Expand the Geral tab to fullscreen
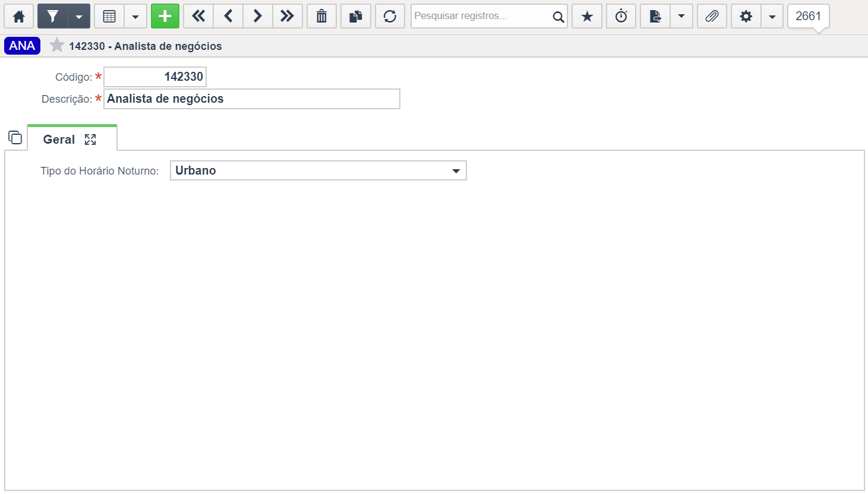This screenshot has height=494, width=868. pyautogui.click(x=90, y=140)
